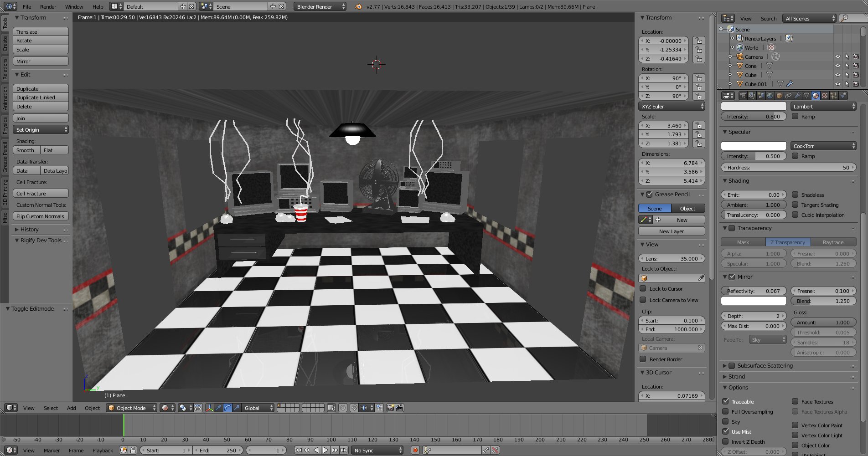Click the OpenGL render image camera icon

pos(390,408)
